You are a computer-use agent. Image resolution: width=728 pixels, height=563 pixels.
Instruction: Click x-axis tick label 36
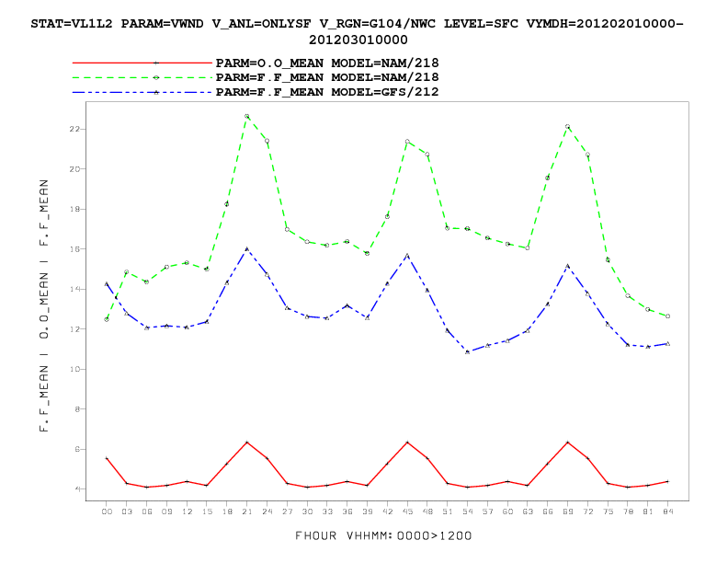point(347,511)
